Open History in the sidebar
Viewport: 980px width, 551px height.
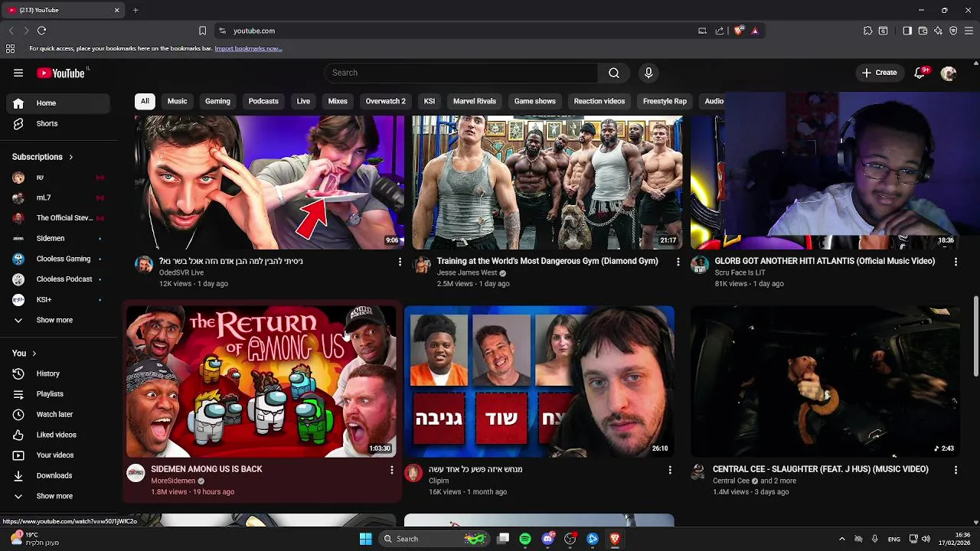click(58, 373)
